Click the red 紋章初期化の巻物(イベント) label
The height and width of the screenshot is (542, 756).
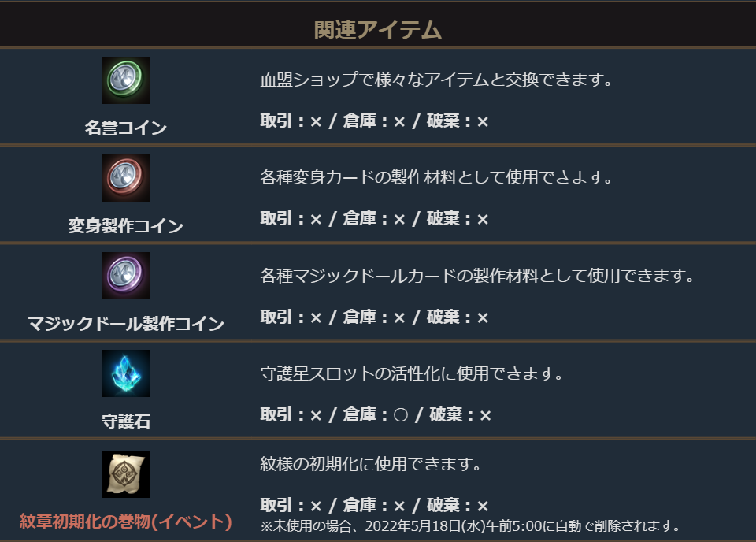(126, 522)
